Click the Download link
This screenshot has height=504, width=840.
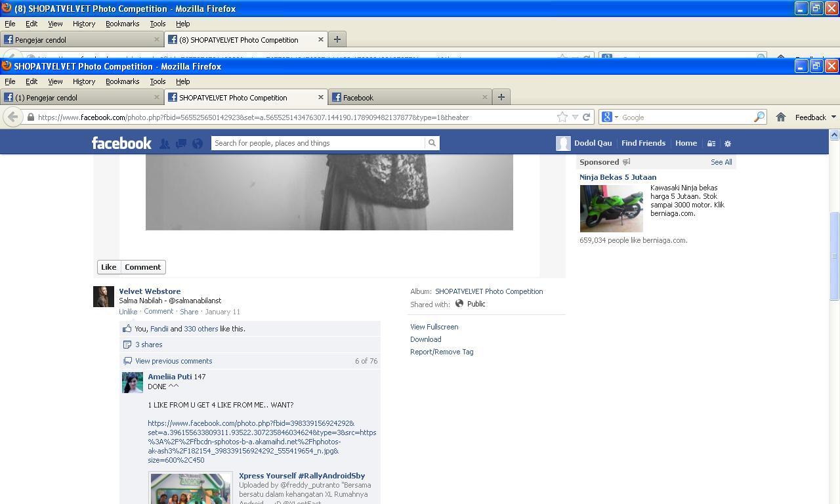point(425,339)
